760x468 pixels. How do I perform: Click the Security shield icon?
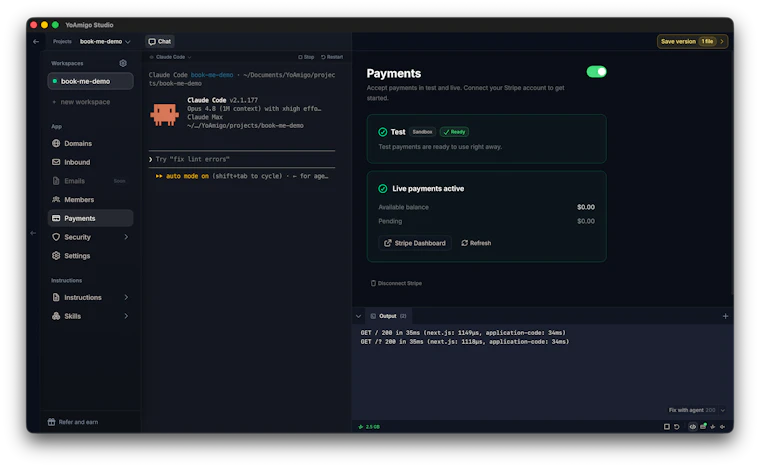click(56, 237)
